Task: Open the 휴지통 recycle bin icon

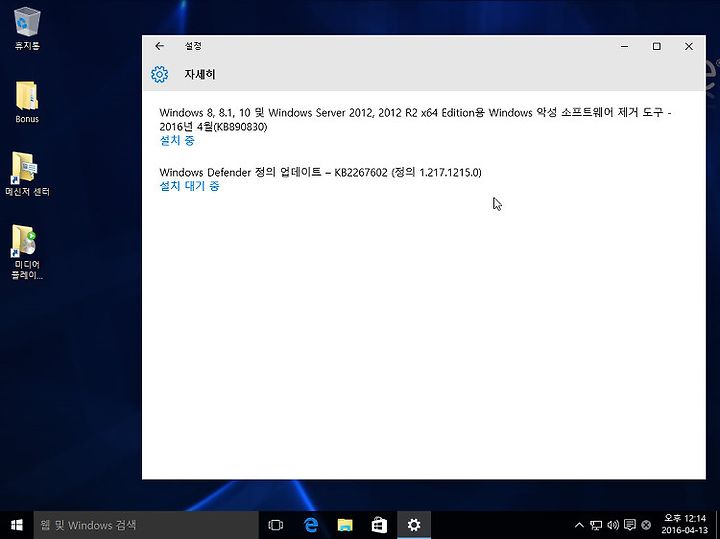Action: point(27,28)
